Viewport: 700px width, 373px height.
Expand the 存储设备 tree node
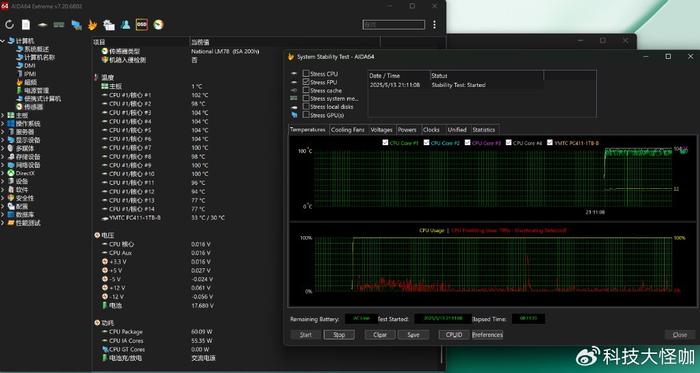coord(3,157)
